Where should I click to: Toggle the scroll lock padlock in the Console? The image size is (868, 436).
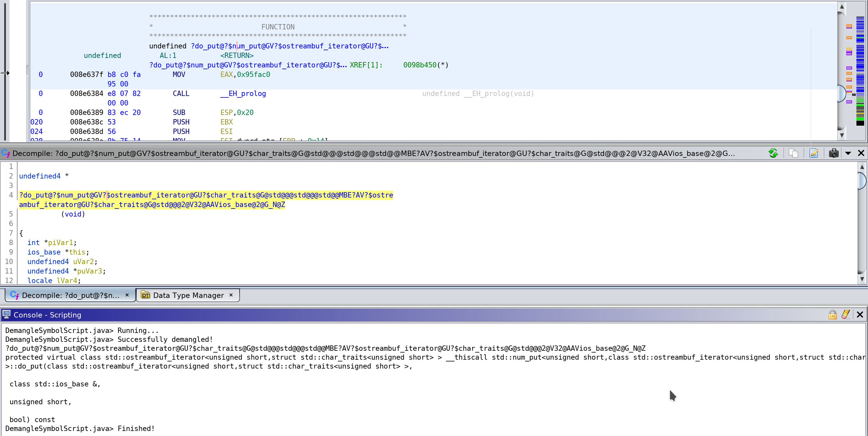[833, 314]
